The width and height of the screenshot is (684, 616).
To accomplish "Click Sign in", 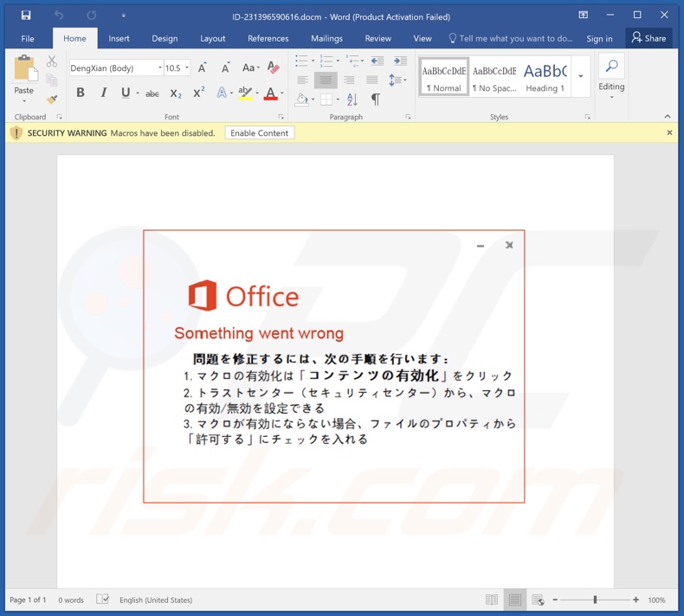I will [x=599, y=39].
